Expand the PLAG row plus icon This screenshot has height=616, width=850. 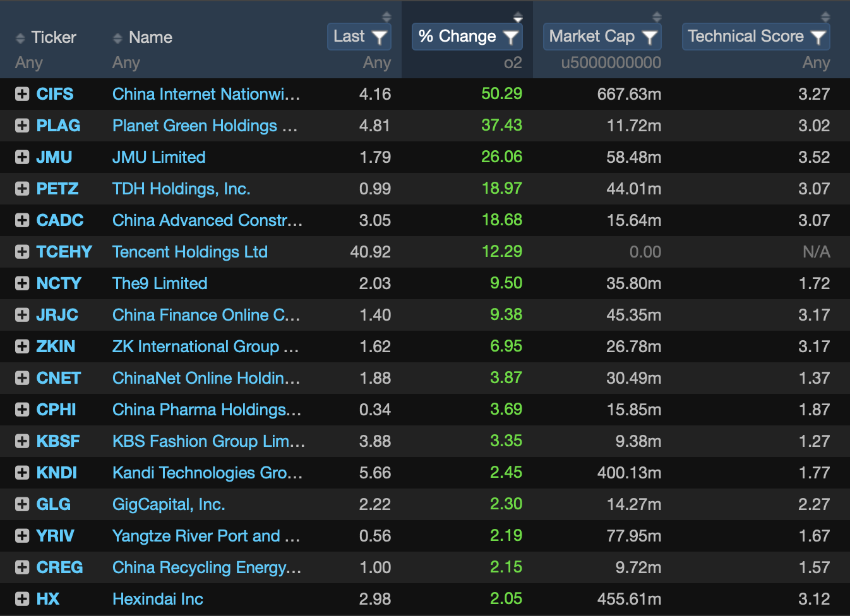coord(22,126)
